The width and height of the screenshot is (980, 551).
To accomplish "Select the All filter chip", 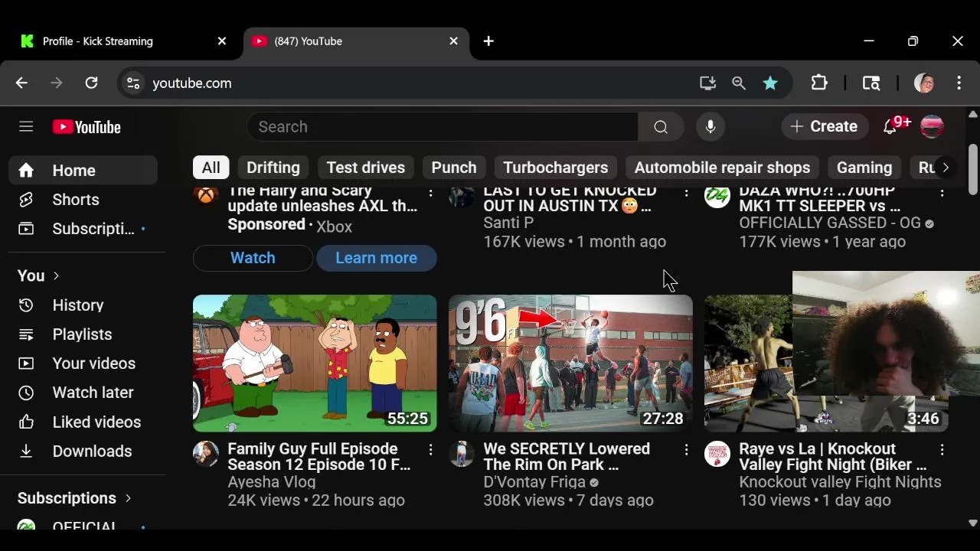I will coord(211,168).
